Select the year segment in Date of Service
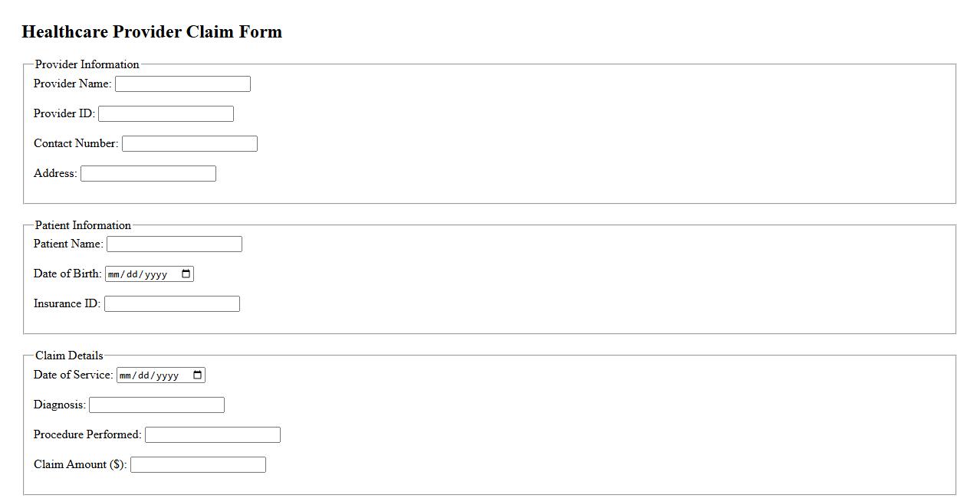The height and width of the screenshot is (498, 980). 166,375
